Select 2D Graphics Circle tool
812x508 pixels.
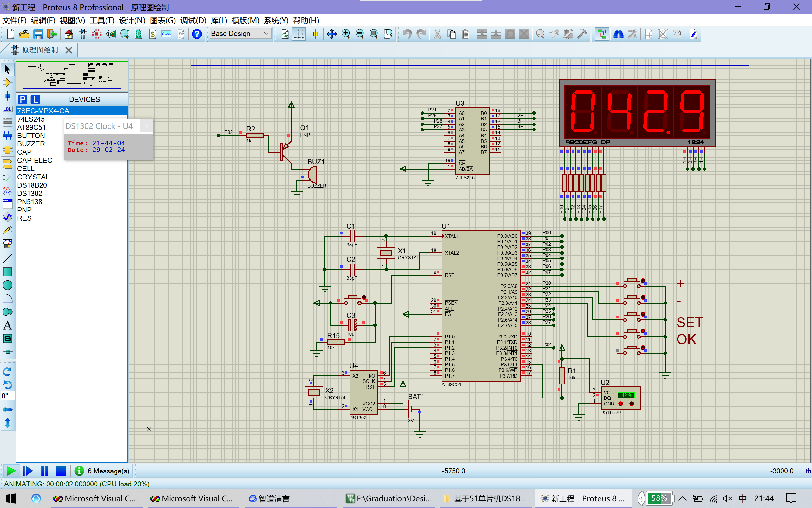pos(7,285)
